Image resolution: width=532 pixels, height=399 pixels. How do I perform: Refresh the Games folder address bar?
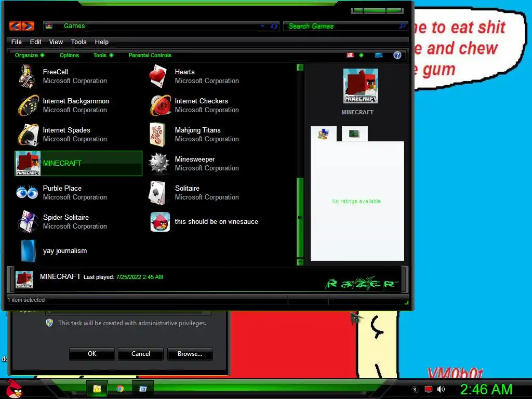(274, 26)
